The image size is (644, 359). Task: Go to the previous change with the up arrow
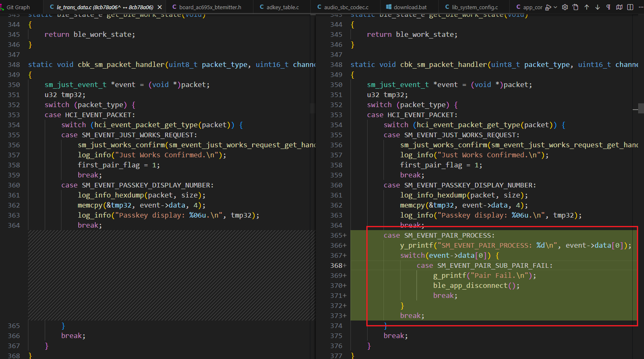pyautogui.click(x=587, y=7)
